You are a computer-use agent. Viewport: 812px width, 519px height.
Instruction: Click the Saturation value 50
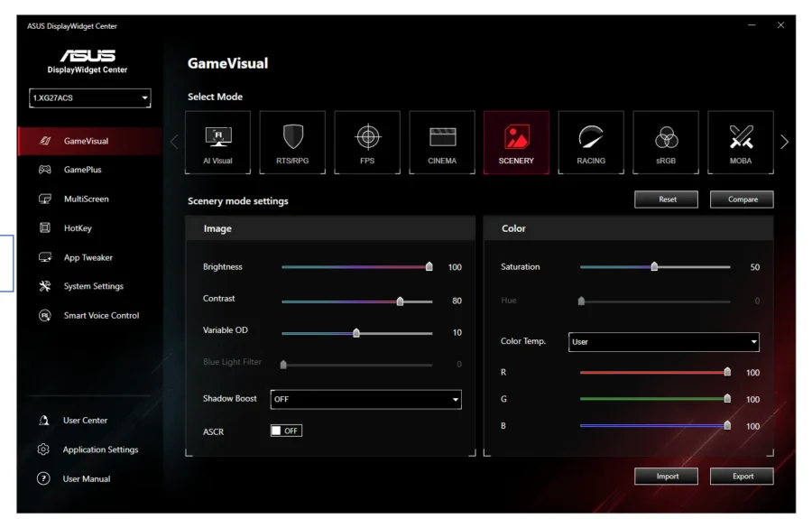[x=755, y=267]
